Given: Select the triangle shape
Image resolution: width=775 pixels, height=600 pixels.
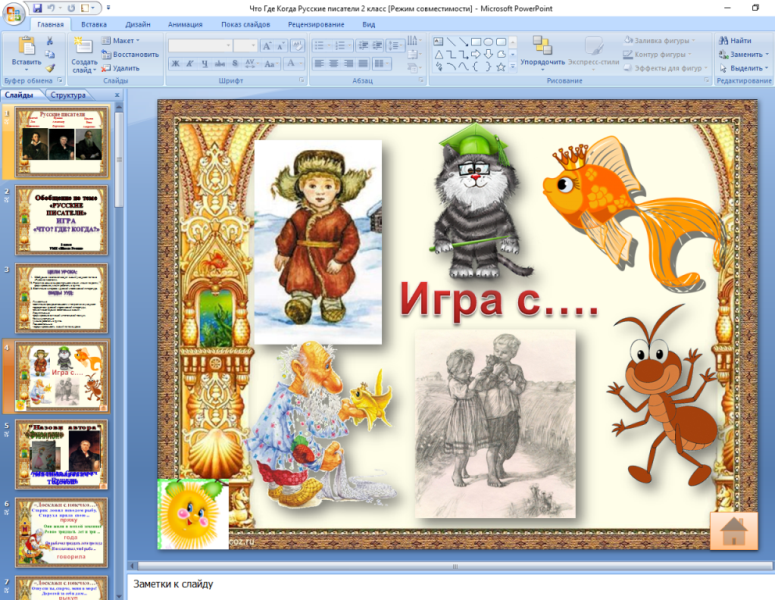Looking at the screenshot, I should pyautogui.click(x=438, y=54).
